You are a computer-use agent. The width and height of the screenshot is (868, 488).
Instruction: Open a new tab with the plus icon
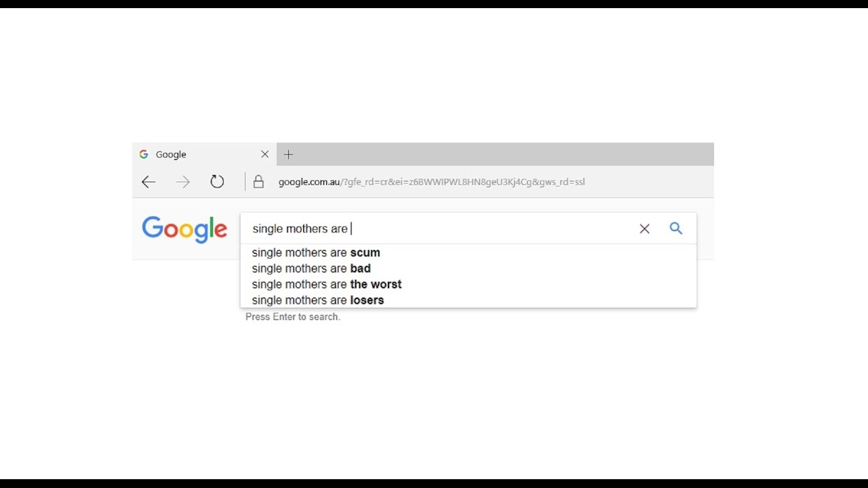288,155
